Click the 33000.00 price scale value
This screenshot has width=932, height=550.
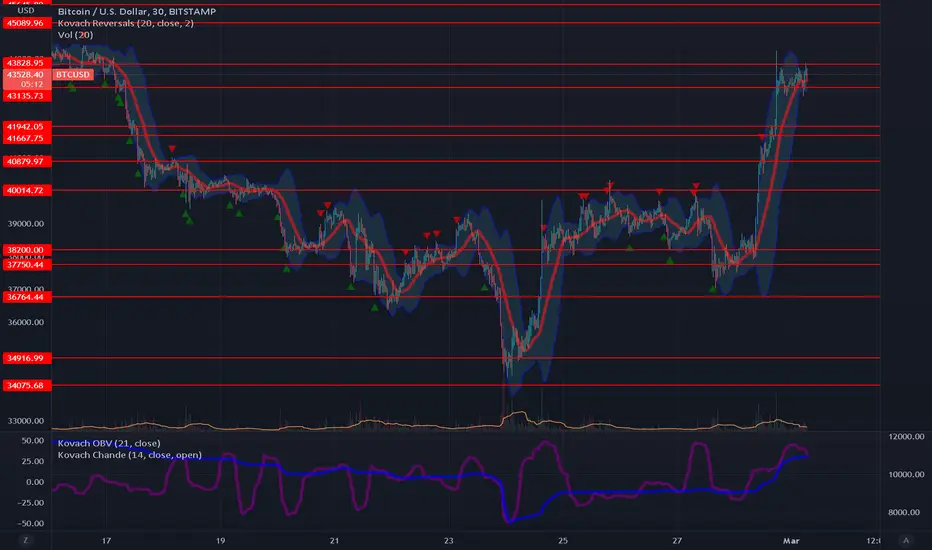tap(26, 421)
